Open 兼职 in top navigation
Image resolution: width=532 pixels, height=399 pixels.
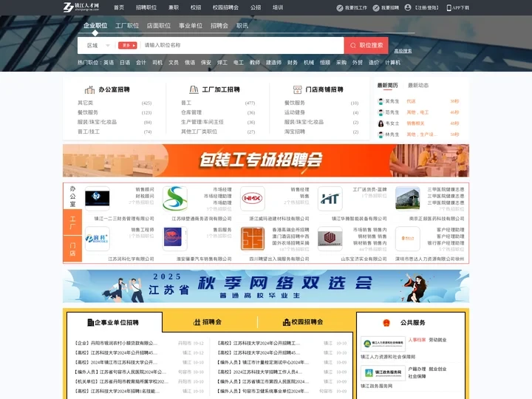pyautogui.click(x=174, y=7)
